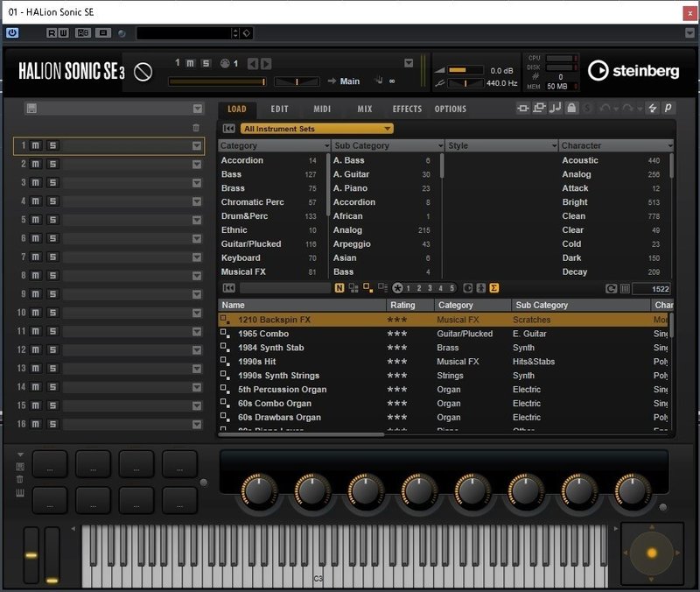
Task: Select the Dark character filter
Action: 571,257
